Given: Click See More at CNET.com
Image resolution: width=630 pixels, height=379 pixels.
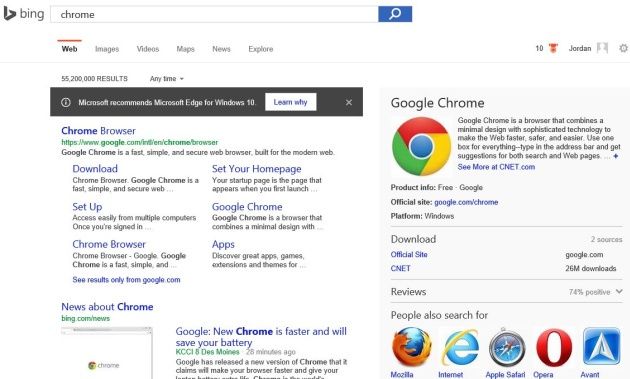Looking at the screenshot, I should (x=496, y=167).
